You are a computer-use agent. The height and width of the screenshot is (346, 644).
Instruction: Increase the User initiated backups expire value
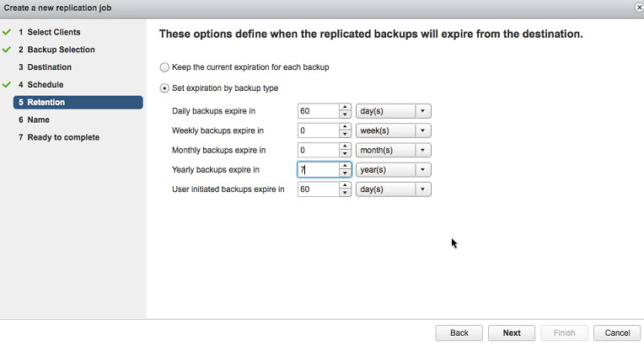345,186
